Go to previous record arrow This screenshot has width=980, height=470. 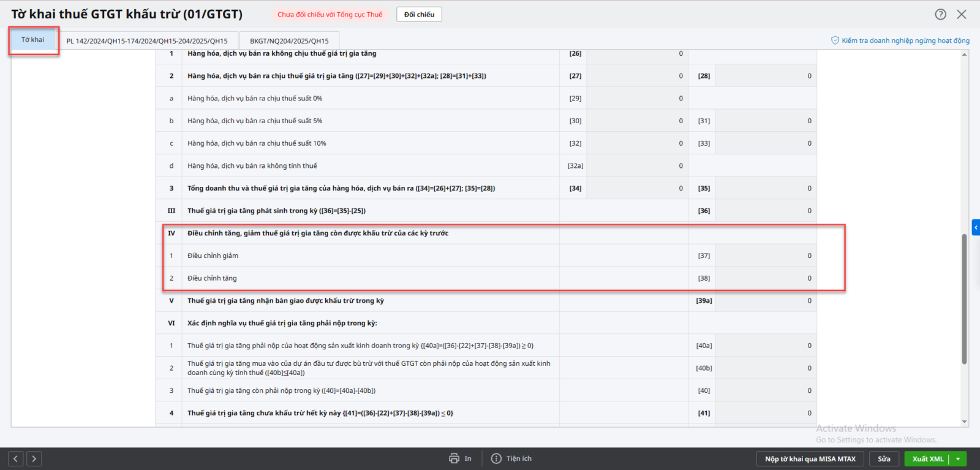click(16, 458)
